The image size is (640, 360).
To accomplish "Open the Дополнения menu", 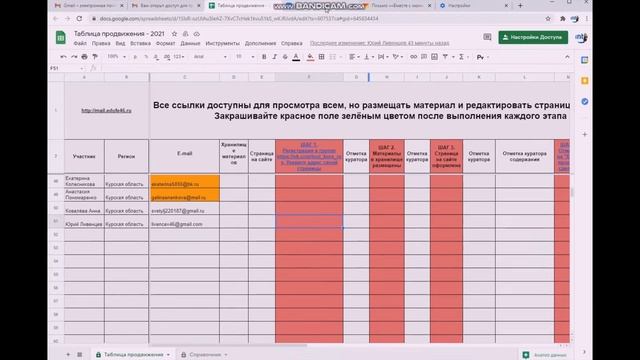I will point(260,43).
